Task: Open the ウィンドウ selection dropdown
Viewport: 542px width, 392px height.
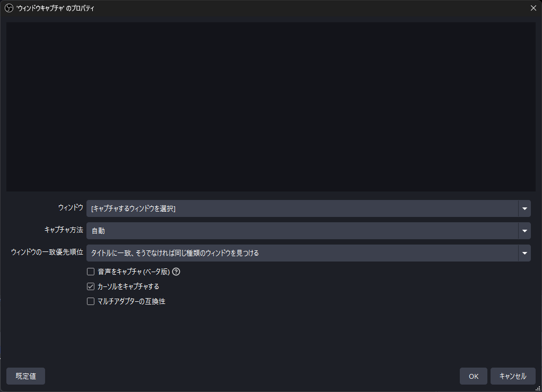Action: coord(308,208)
